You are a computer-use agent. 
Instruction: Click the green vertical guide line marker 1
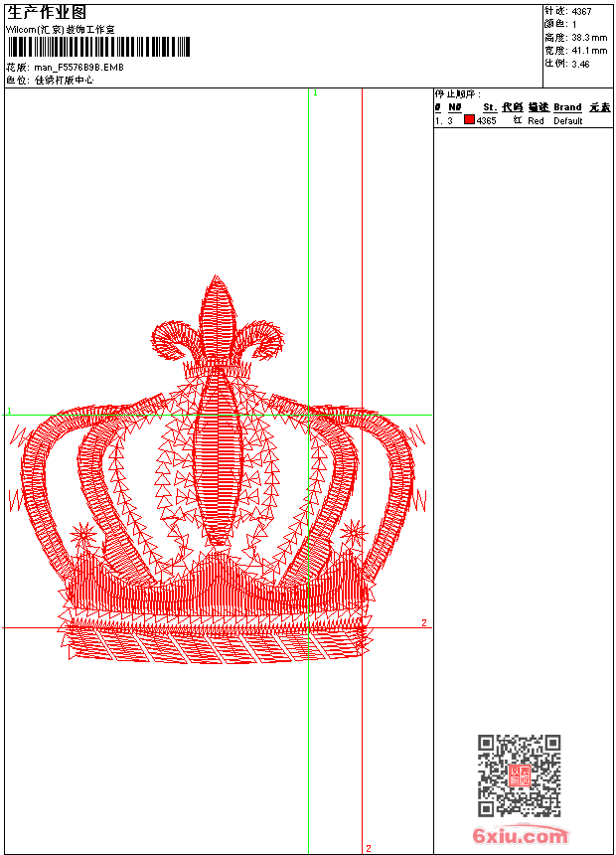(315, 92)
